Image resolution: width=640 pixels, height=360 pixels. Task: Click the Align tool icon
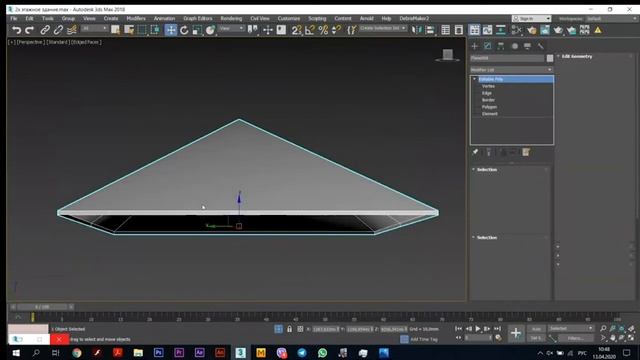[x=430, y=30]
